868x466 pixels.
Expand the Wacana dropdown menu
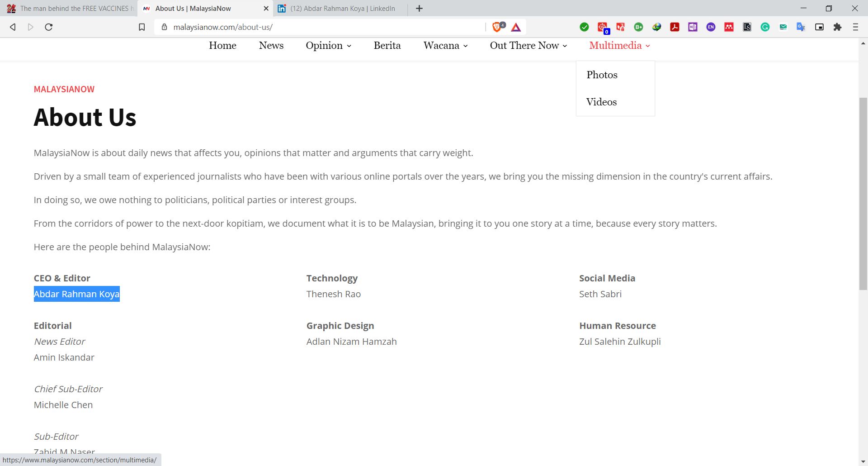pos(445,46)
